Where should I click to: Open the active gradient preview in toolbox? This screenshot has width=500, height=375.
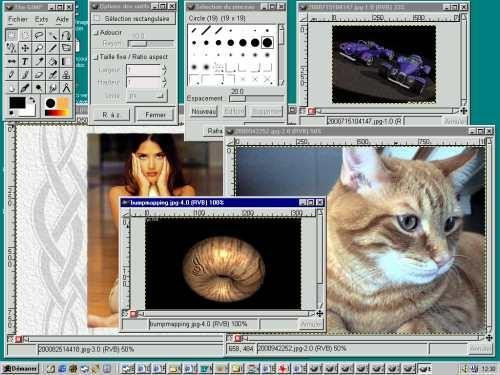coord(58,113)
